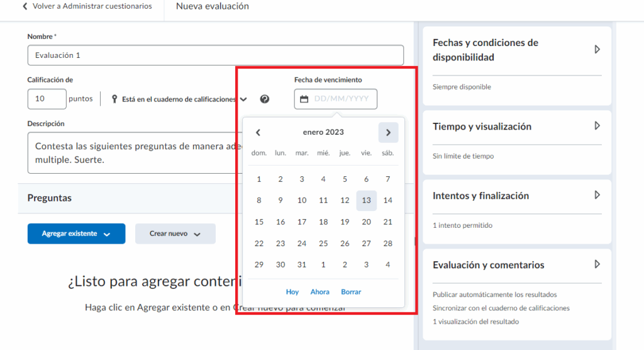Click the Nombre field containing Evaluación 1
Screen dimensions: 644x350
point(215,55)
